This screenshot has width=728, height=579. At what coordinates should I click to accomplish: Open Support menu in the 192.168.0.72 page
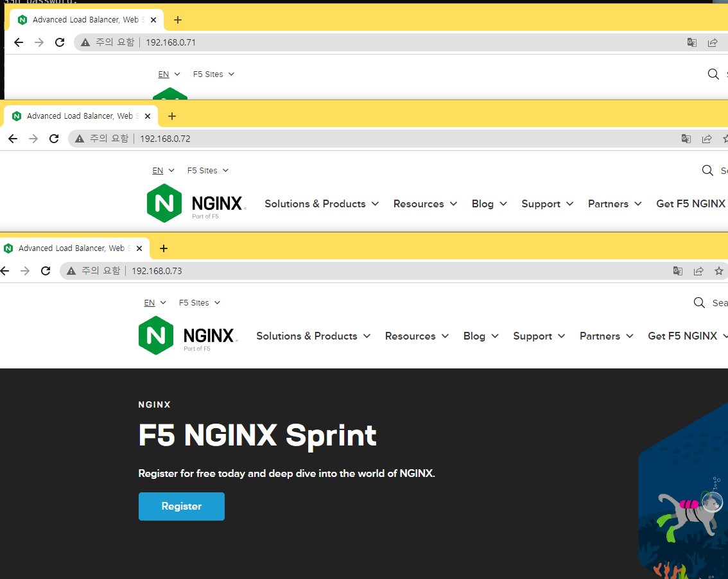coord(548,204)
